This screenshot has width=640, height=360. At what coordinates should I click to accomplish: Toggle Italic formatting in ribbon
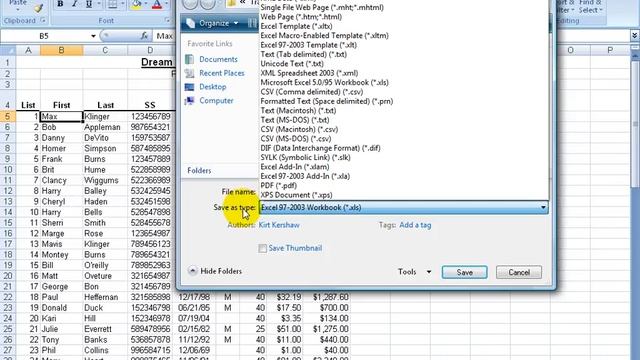click(x=74, y=4)
